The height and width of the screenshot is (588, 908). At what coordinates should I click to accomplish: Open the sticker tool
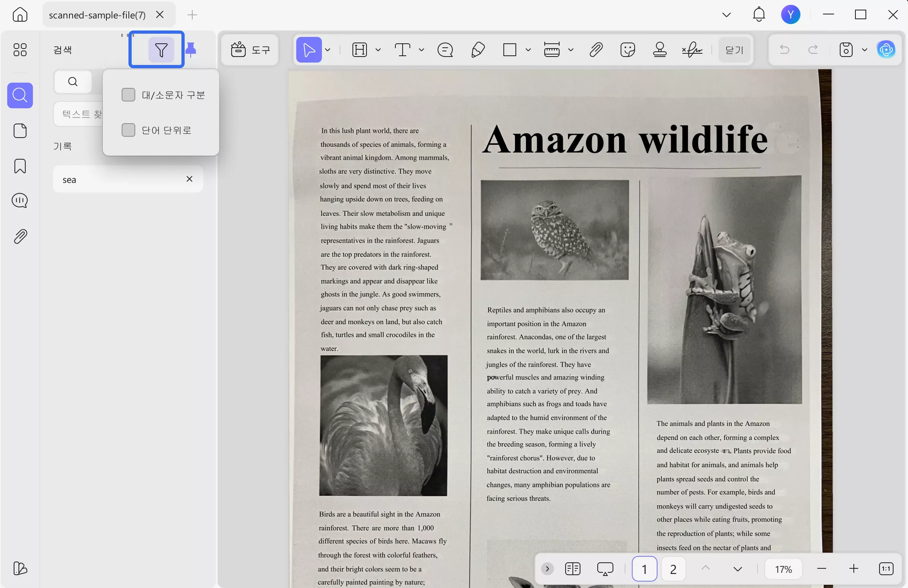pyautogui.click(x=627, y=50)
